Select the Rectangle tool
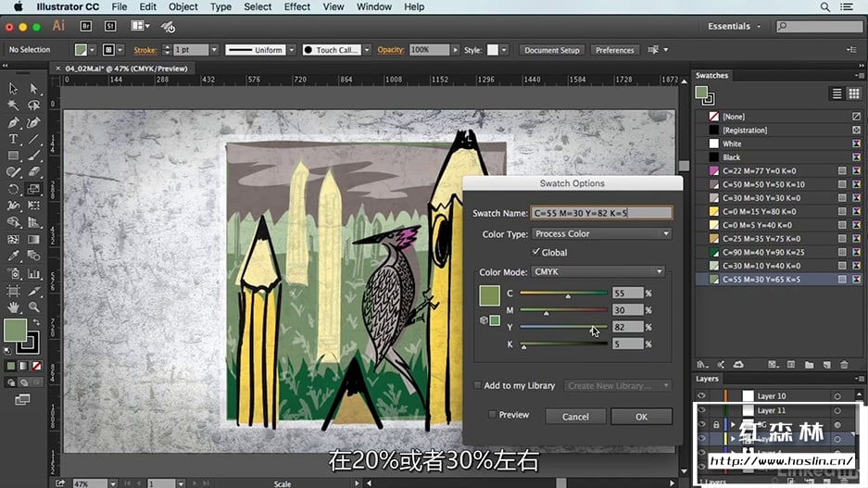 coord(13,156)
